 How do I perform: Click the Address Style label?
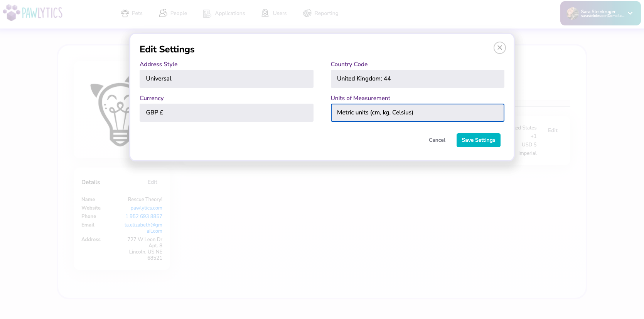[158, 64]
